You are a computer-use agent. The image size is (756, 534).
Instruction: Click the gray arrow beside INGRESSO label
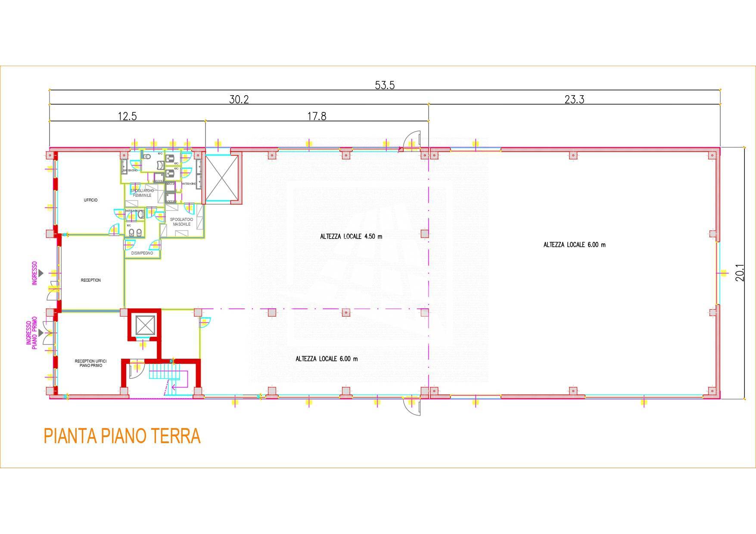[x=41, y=273]
